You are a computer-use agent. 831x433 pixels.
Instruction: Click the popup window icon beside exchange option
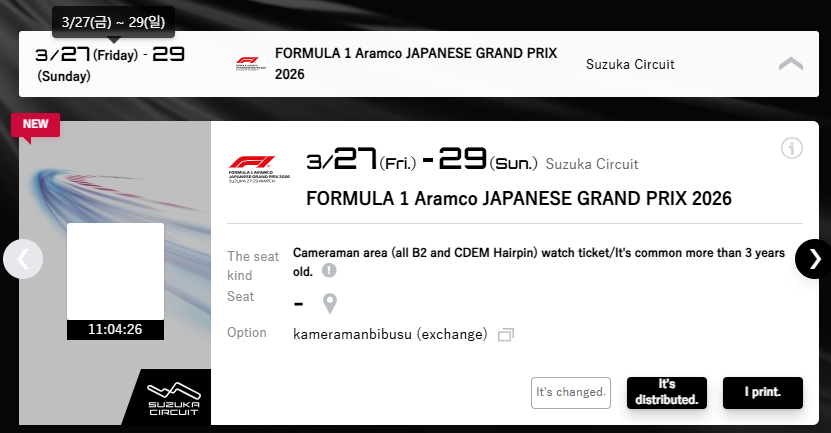(506, 334)
